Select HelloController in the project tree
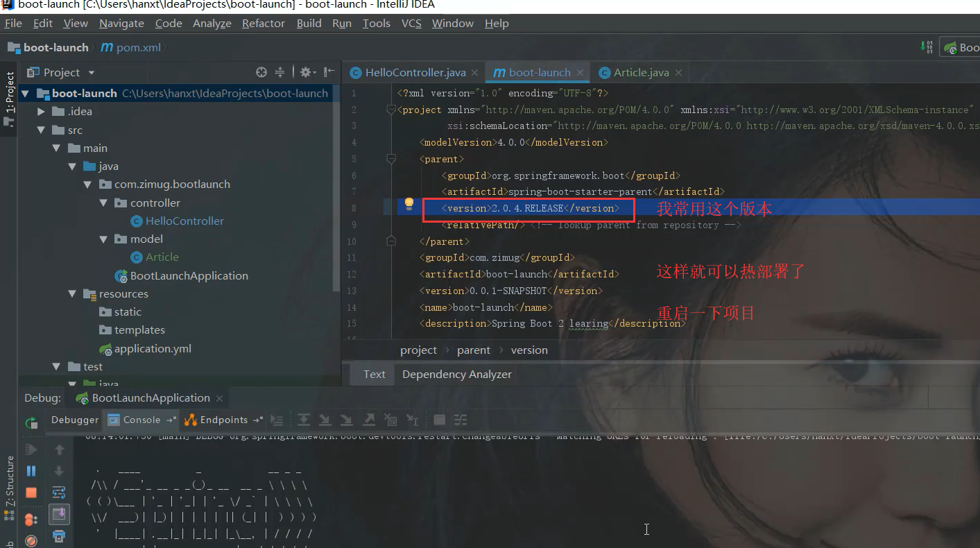 pos(184,221)
